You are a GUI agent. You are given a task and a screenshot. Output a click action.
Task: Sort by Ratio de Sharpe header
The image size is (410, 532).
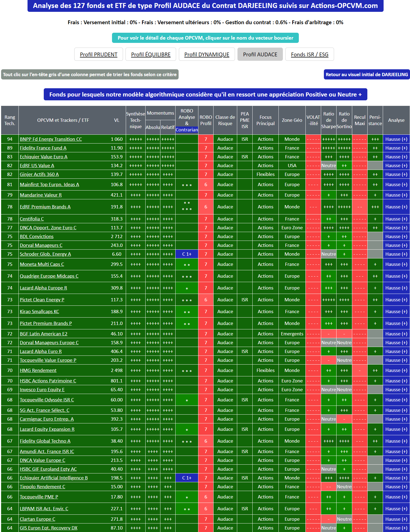point(329,120)
